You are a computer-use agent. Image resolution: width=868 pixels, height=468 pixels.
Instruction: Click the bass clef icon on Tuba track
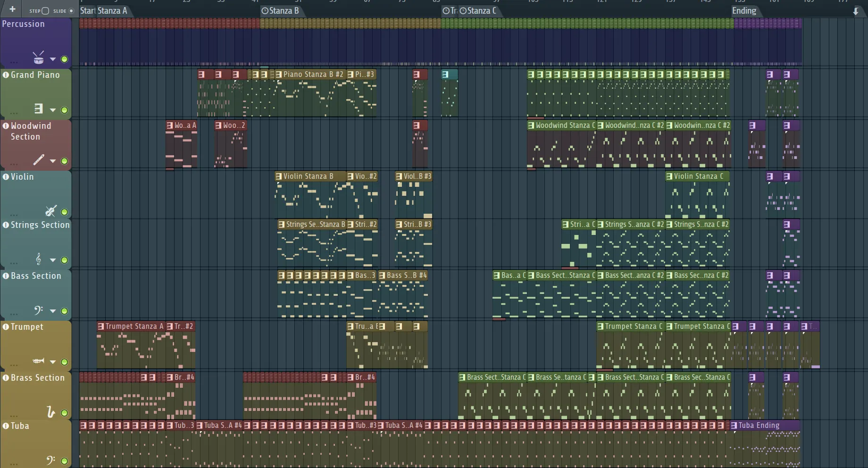pyautogui.click(x=50, y=460)
